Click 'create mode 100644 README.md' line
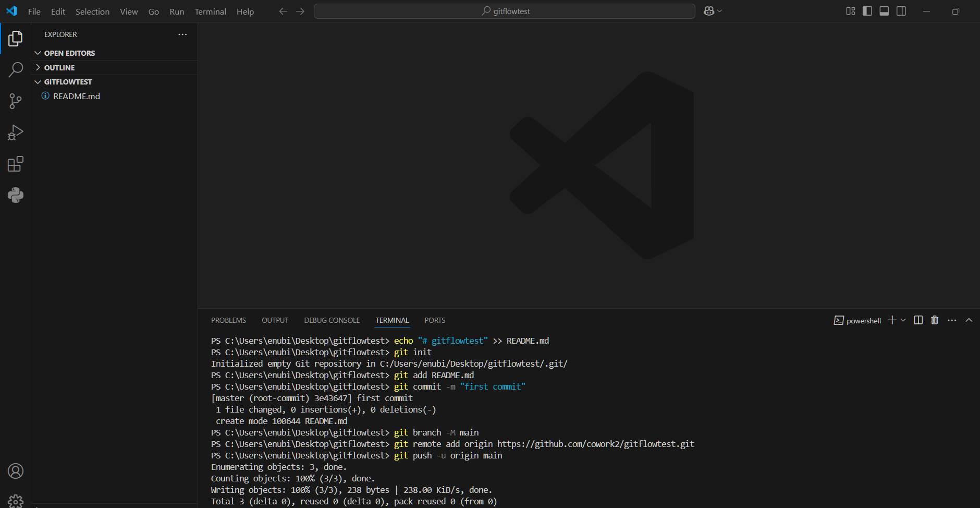Viewport: 980px width, 508px height. pos(281,421)
